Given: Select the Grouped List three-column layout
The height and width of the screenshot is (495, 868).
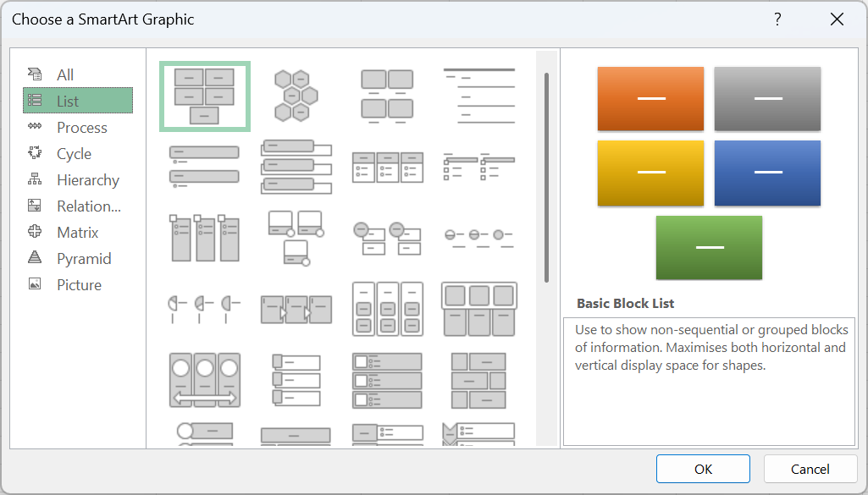Looking at the screenshot, I should pyautogui.click(x=388, y=309).
